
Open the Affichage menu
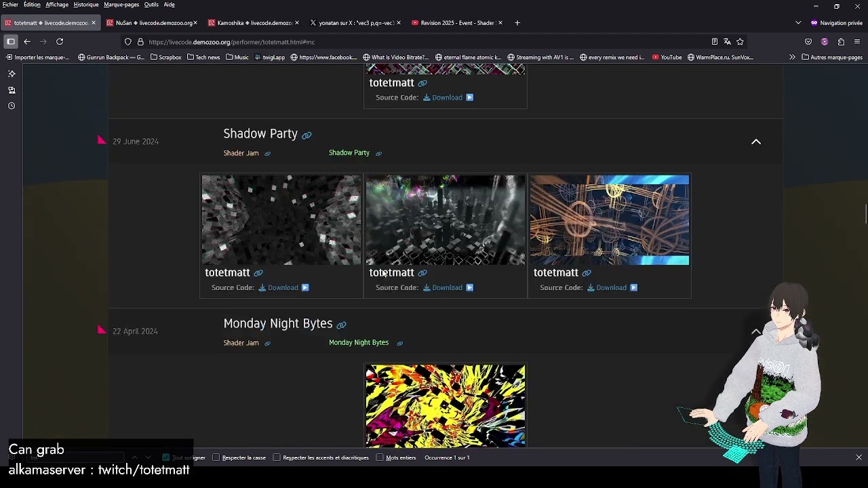tap(57, 5)
